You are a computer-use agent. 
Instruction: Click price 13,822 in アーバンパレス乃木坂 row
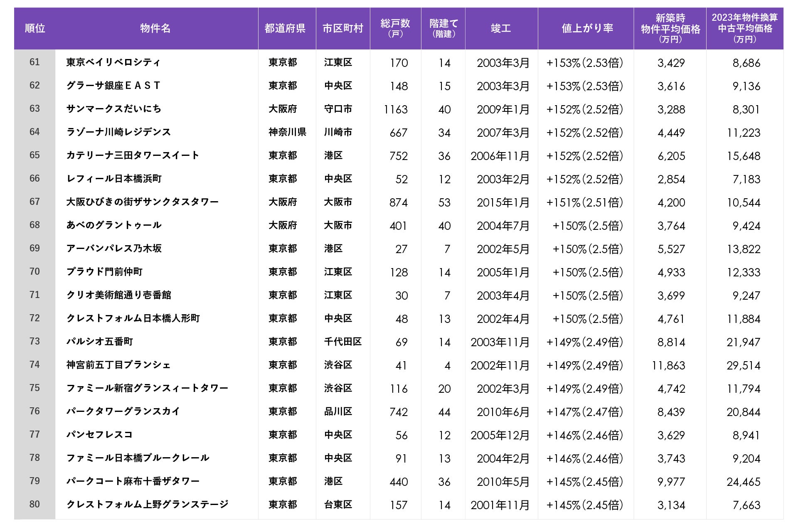coord(743,249)
